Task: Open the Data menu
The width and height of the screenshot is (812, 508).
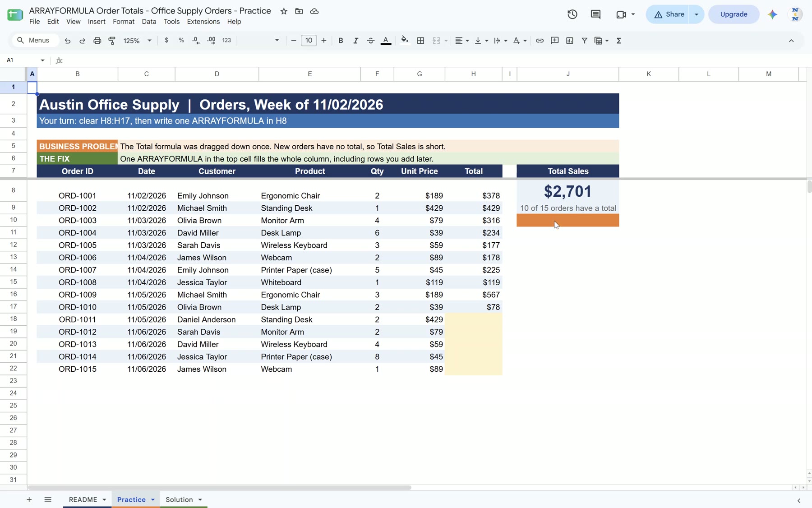Action: coord(149,22)
